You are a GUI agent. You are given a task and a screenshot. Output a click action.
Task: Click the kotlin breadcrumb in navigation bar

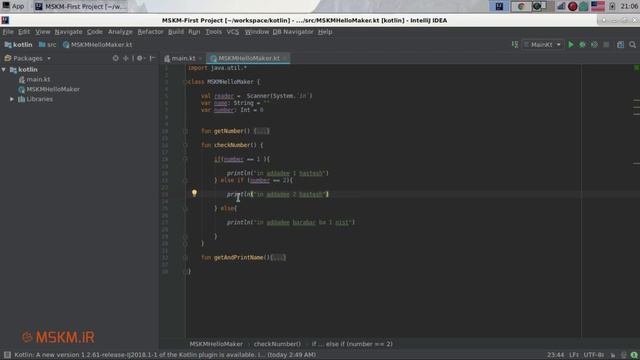(x=18, y=45)
